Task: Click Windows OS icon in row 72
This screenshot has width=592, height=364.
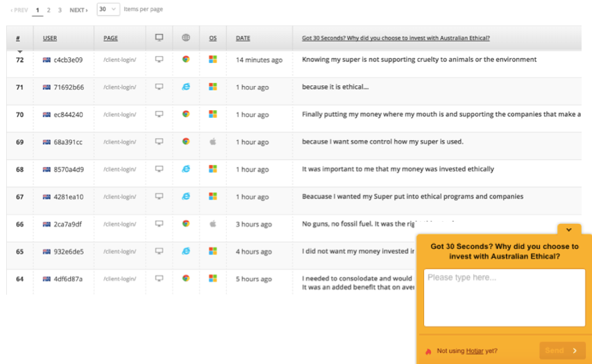Action: (213, 59)
